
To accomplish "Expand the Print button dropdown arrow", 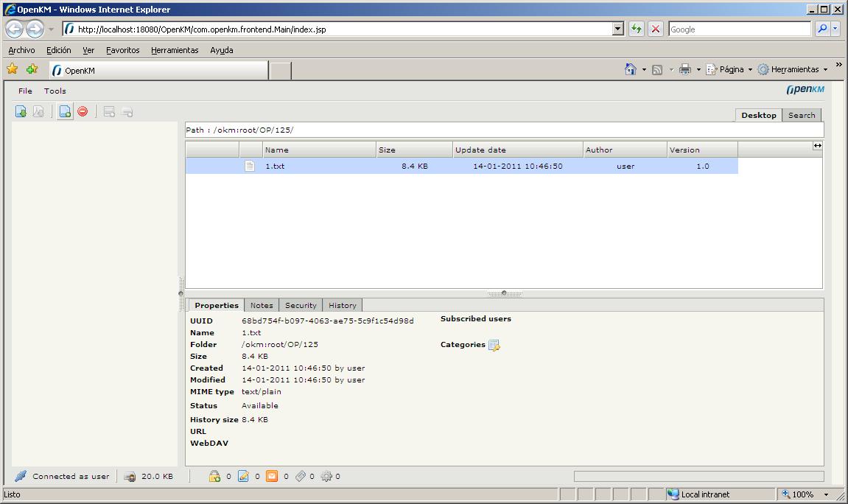I will click(x=698, y=70).
